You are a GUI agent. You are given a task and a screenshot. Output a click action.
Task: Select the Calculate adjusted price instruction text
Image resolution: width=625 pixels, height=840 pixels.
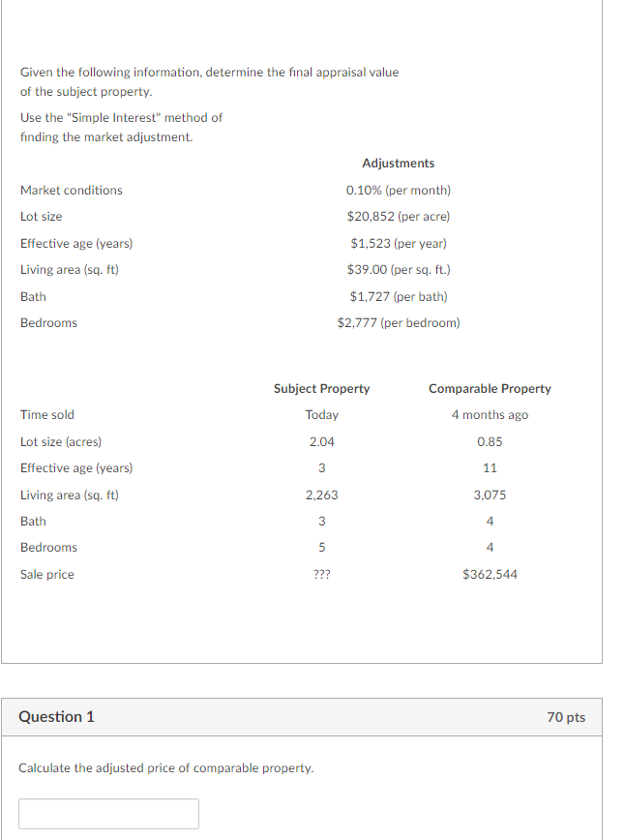click(x=165, y=767)
